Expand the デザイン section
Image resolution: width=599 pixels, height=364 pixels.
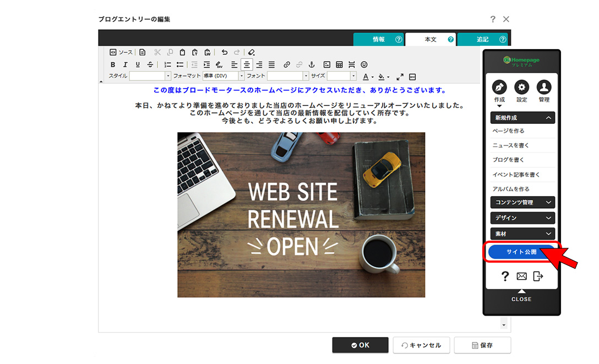tap(522, 218)
